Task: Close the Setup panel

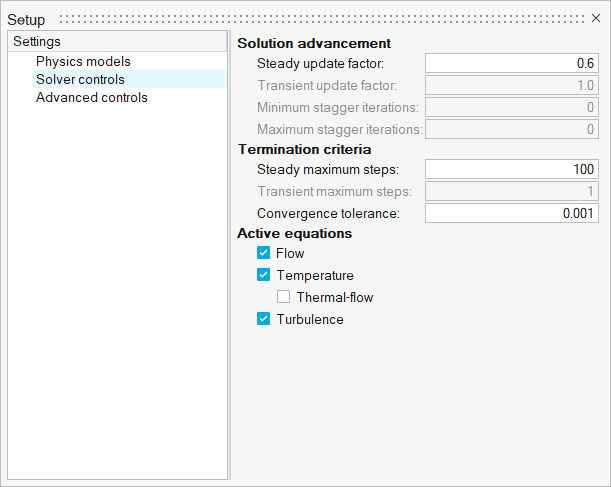Action: [596, 18]
